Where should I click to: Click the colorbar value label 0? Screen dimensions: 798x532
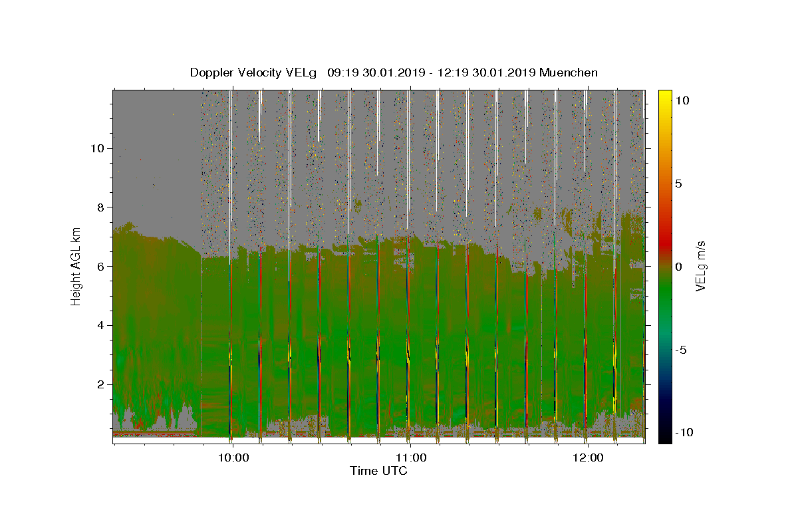click(678, 267)
